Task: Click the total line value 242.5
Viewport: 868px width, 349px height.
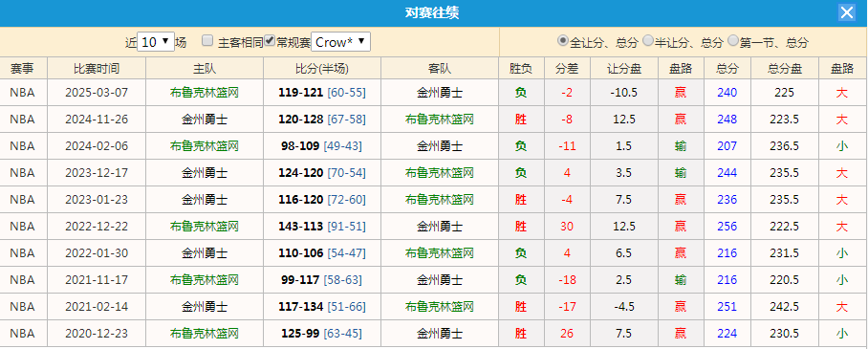Action: tap(784, 307)
